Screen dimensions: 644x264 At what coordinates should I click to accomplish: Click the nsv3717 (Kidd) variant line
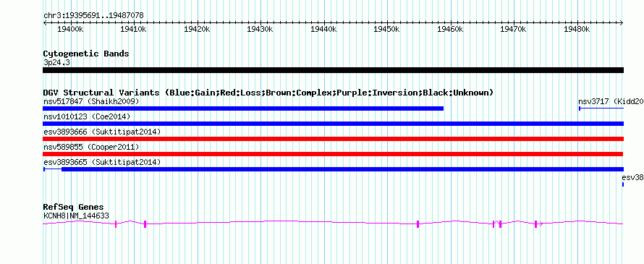[601, 108]
